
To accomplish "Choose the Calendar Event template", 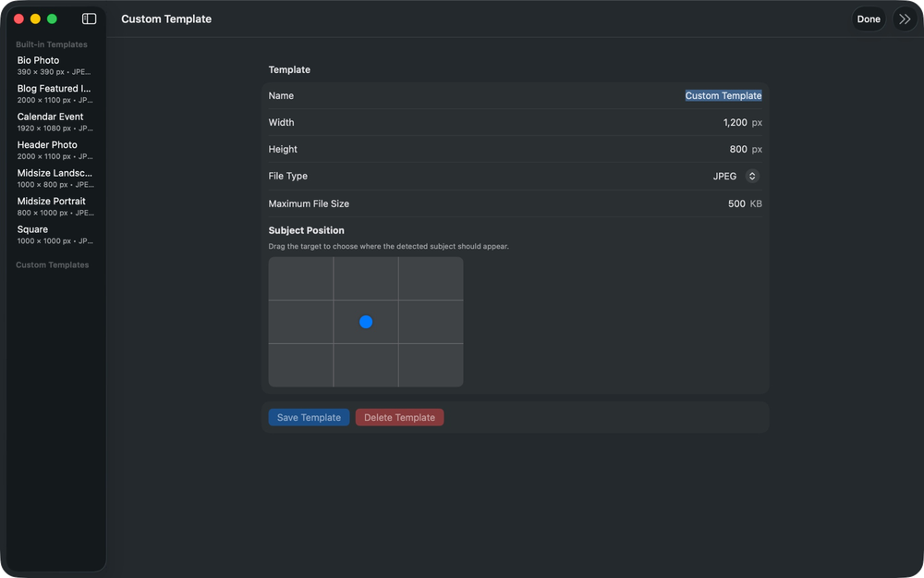I will click(55, 122).
